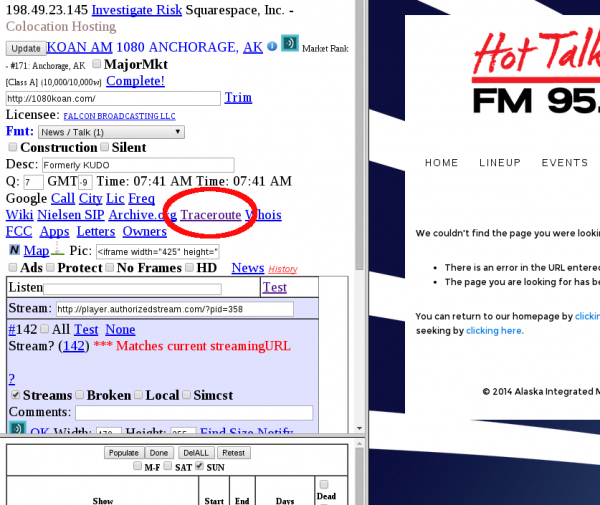Click the scroll-down arrow of the left pane
This screenshot has height=505, width=600.
[x=359, y=428]
